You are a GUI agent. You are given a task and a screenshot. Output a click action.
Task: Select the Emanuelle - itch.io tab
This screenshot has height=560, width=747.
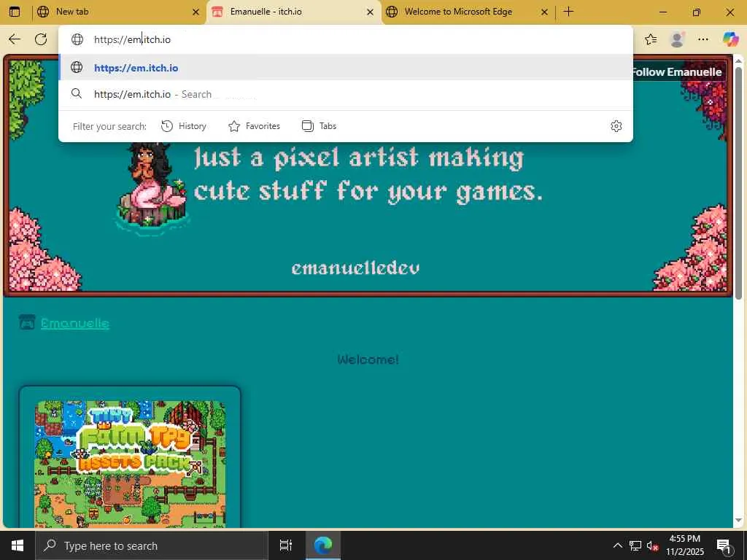[293, 12]
